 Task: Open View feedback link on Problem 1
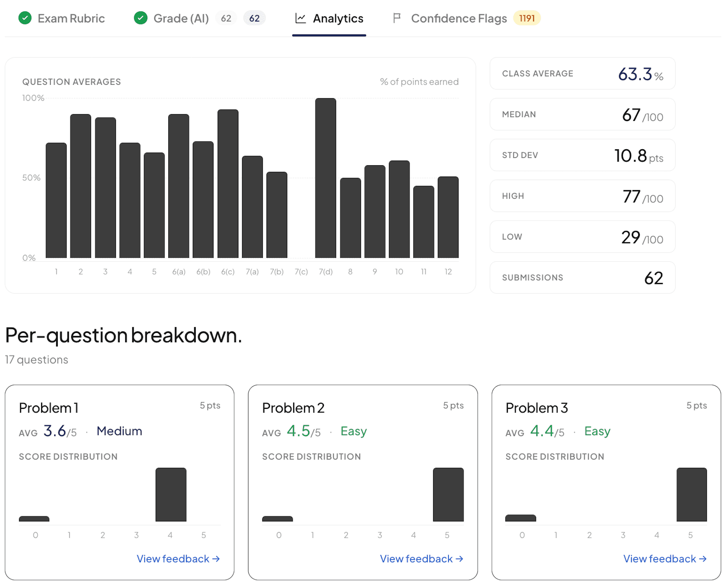coord(178,559)
